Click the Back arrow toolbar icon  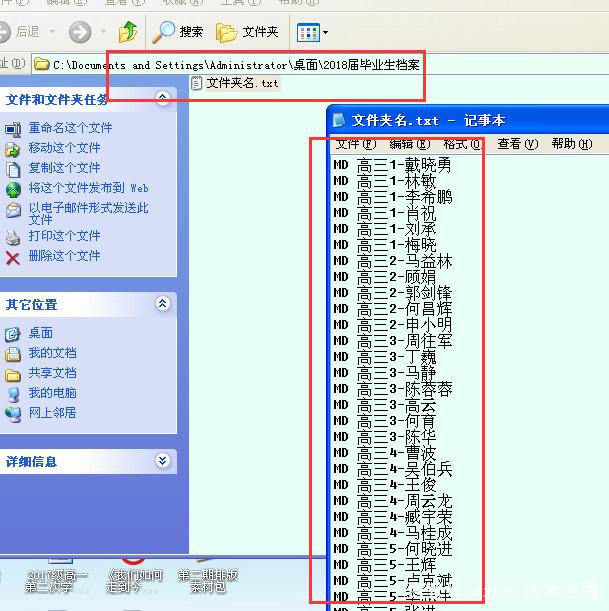point(5,32)
